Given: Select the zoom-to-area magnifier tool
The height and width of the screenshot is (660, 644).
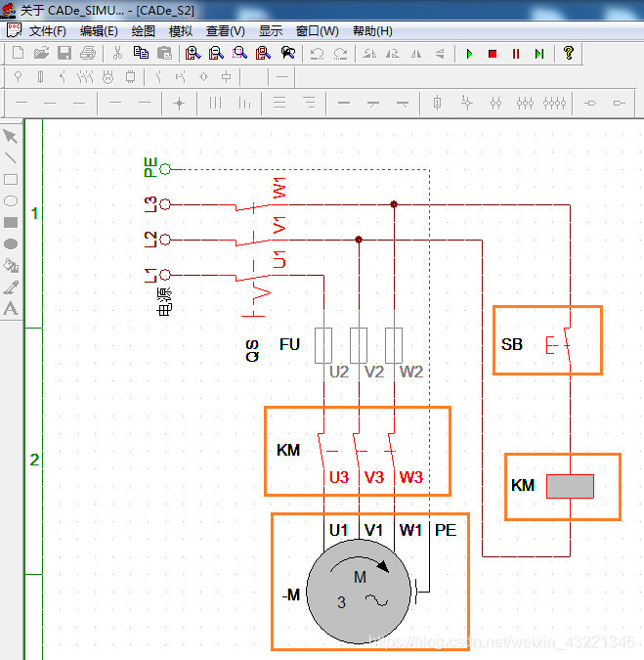Looking at the screenshot, I should pyautogui.click(x=239, y=54).
